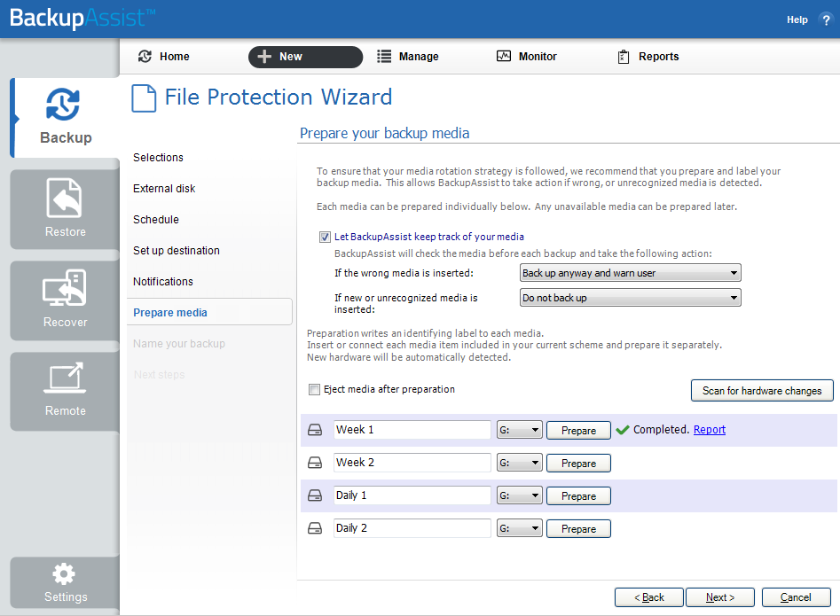
Task: Click Prepare for Week 1
Action: (x=578, y=430)
